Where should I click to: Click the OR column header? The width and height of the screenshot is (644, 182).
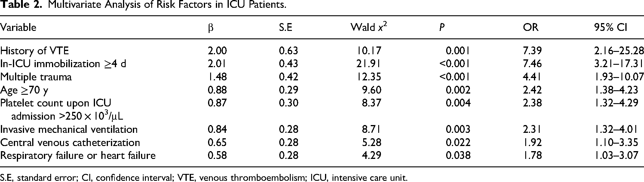531,27
